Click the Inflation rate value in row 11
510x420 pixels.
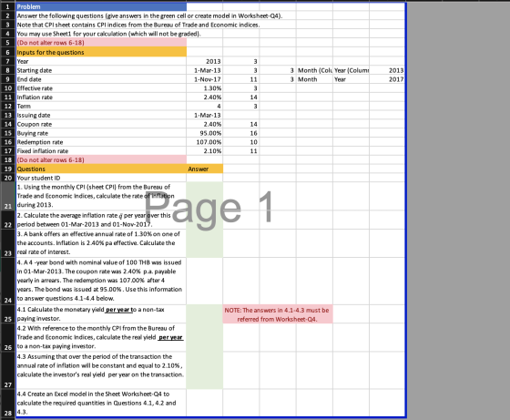click(205, 97)
